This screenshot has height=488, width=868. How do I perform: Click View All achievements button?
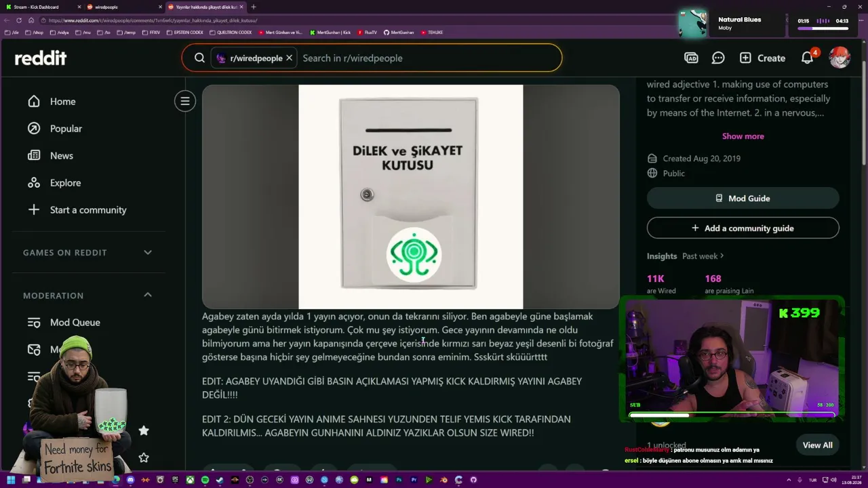pos(817,445)
